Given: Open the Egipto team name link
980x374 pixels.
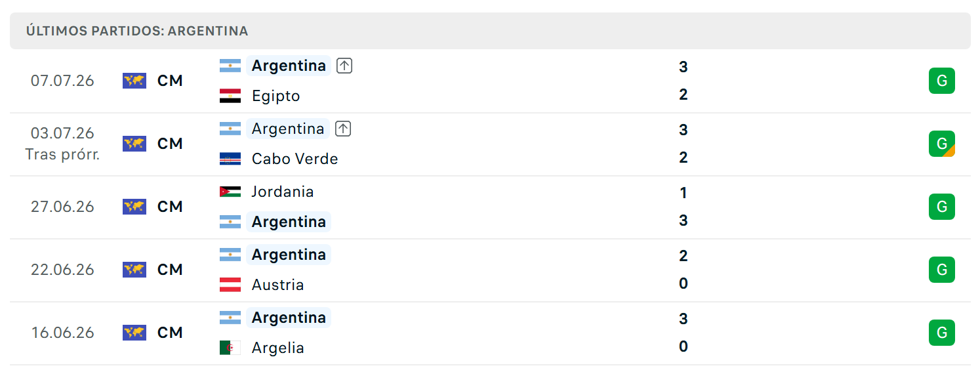Looking at the screenshot, I should point(276,96).
